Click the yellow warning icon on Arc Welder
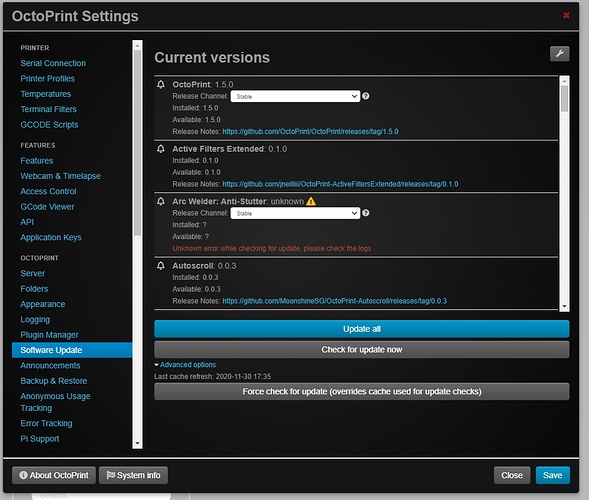This screenshot has width=589, height=500. click(311, 201)
